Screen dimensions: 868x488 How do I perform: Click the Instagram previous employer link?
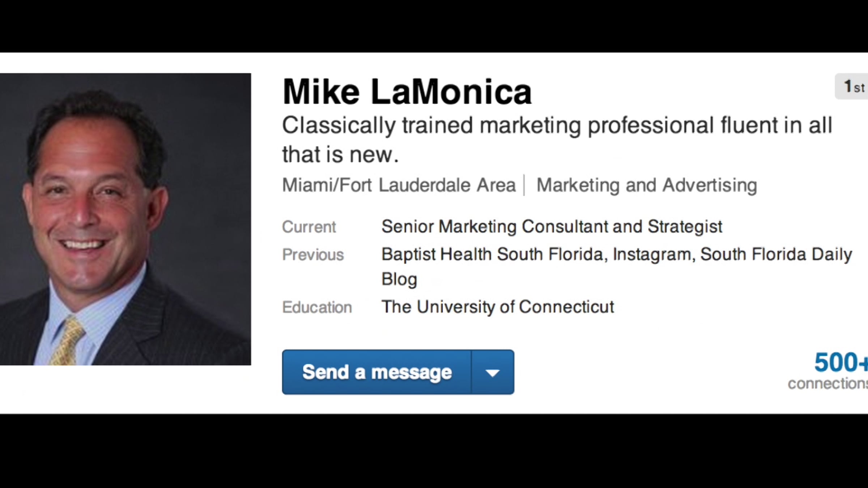(x=654, y=254)
